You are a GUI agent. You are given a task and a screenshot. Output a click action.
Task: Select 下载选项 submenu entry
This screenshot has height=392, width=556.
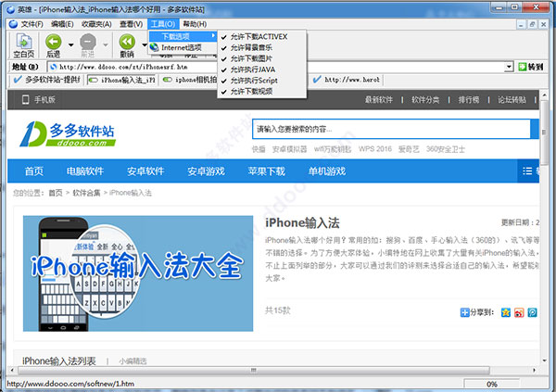pos(183,36)
